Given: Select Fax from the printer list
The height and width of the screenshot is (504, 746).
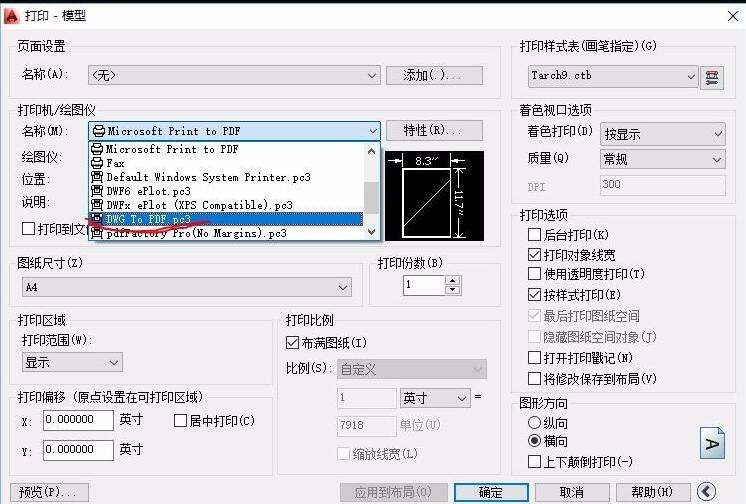Looking at the screenshot, I should (x=226, y=163).
